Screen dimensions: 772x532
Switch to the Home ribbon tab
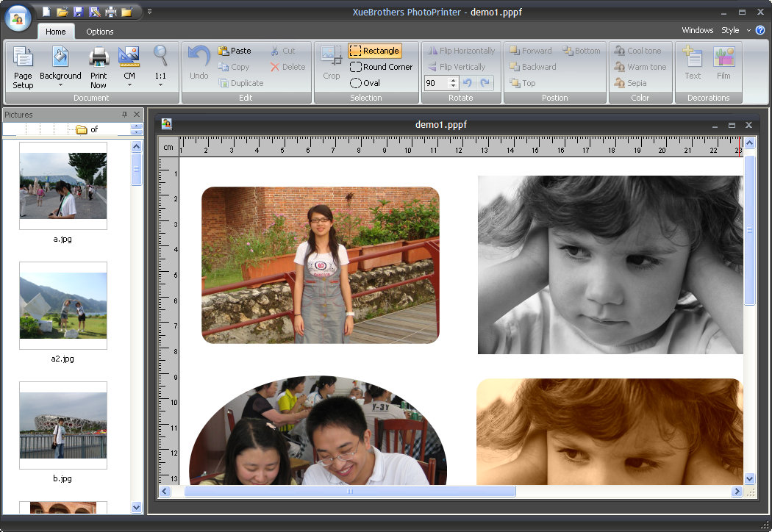pos(56,32)
